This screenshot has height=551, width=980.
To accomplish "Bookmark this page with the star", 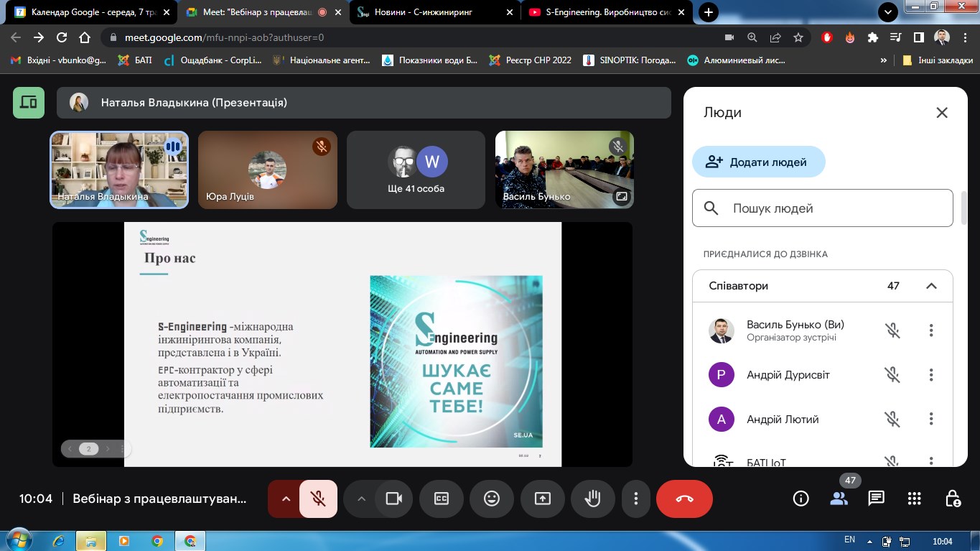I will pyautogui.click(x=798, y=37).
